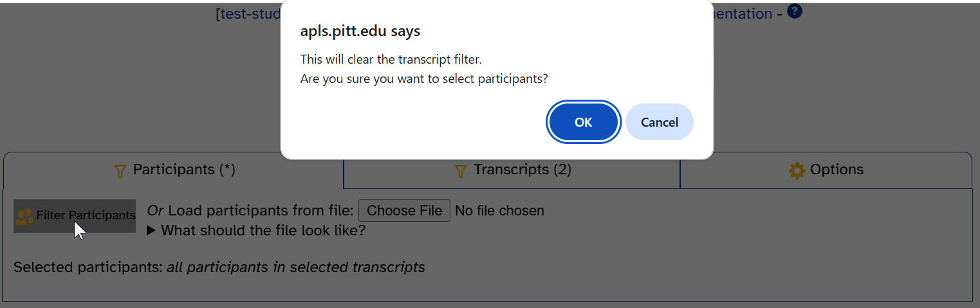Click Choose File to load participants

click(404, 211)
